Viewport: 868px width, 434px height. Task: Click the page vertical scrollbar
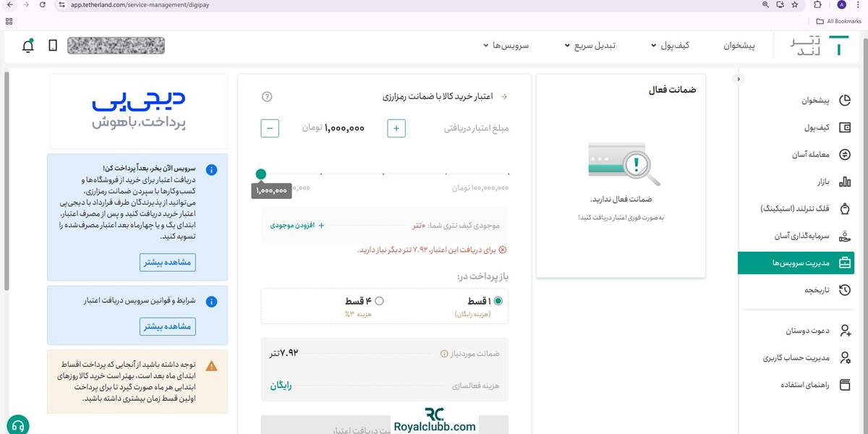click(x=7, y=181)
